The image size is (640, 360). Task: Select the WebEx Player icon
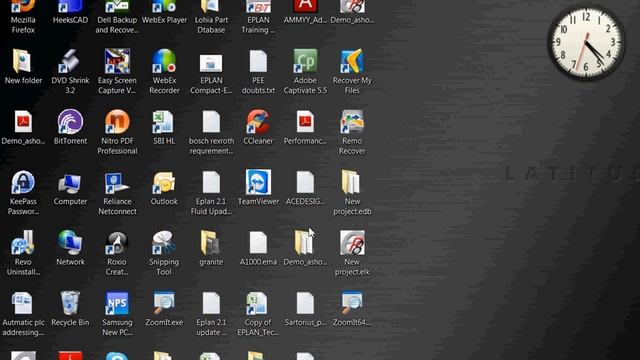[164, 12]
